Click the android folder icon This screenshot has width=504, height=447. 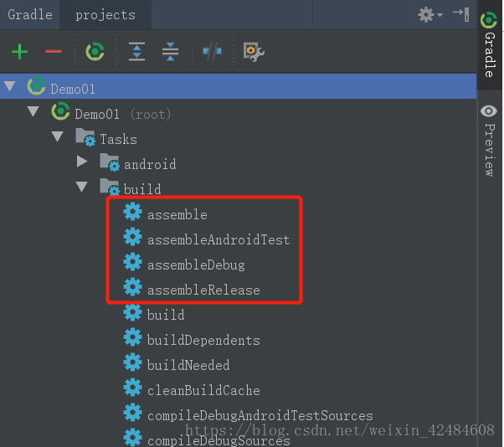coord(110,162)
